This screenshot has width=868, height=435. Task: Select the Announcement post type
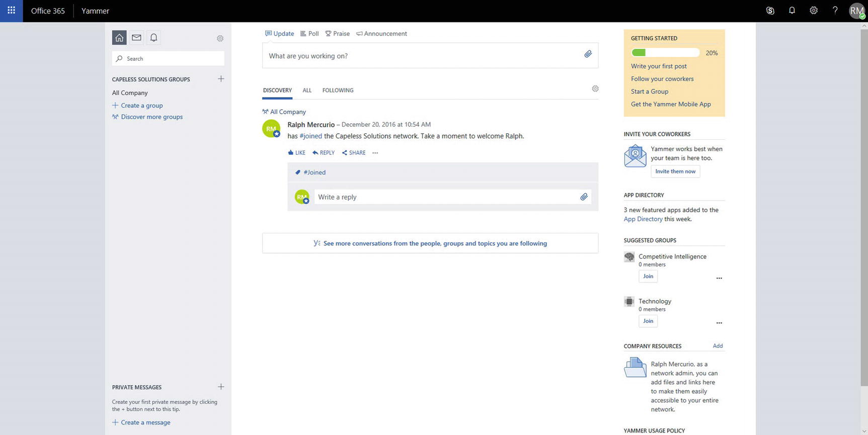click(x=381, y=34)
